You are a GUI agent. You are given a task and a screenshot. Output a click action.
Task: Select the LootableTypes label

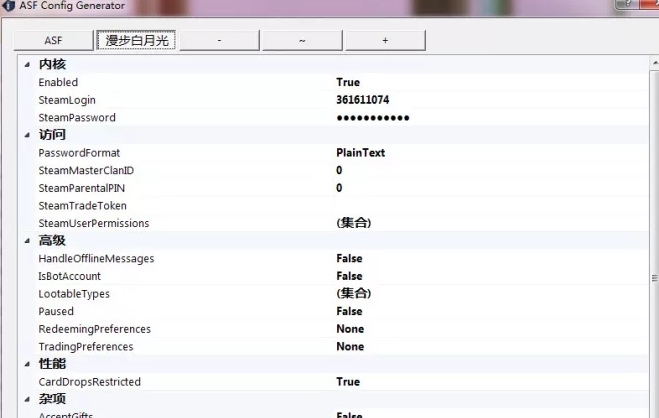74,294
